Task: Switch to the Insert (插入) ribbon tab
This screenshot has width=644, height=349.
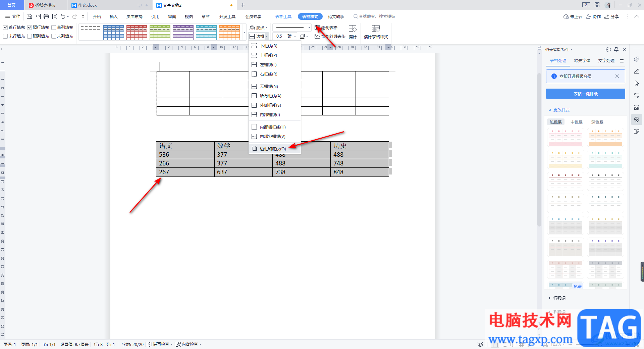Action: [x=114, y=16]
